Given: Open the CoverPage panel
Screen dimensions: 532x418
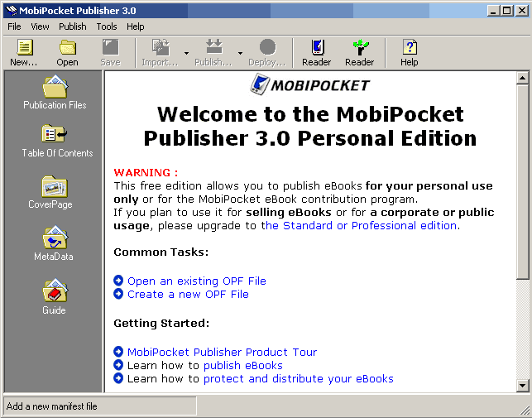Looking at the screenshot, I should [x=50, y=192].
